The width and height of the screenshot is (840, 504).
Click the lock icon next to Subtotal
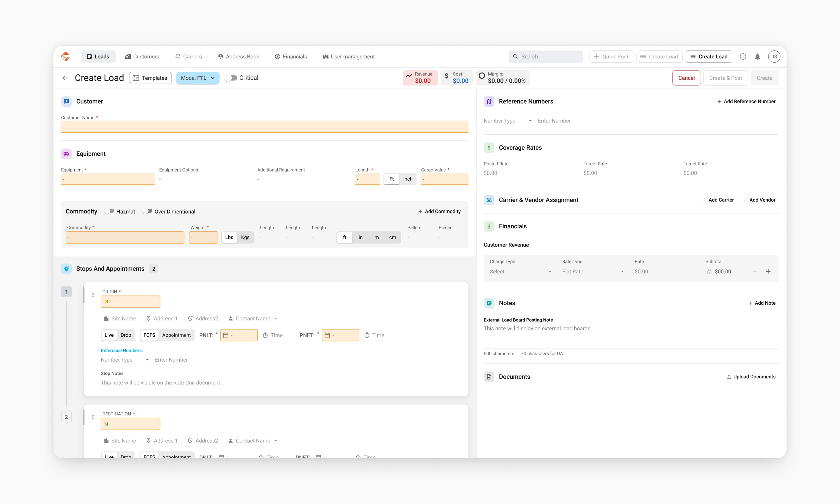709,271
